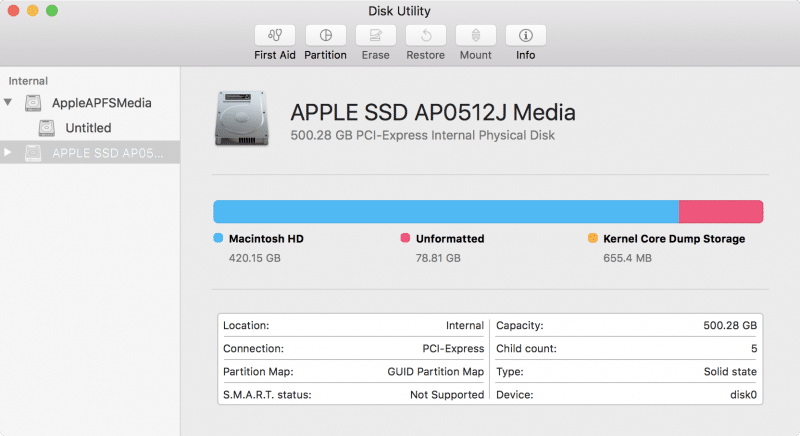This screenshot has width=800, height=436.
Task: Click the Erase toolbar icon
Action: click(376, 35)
